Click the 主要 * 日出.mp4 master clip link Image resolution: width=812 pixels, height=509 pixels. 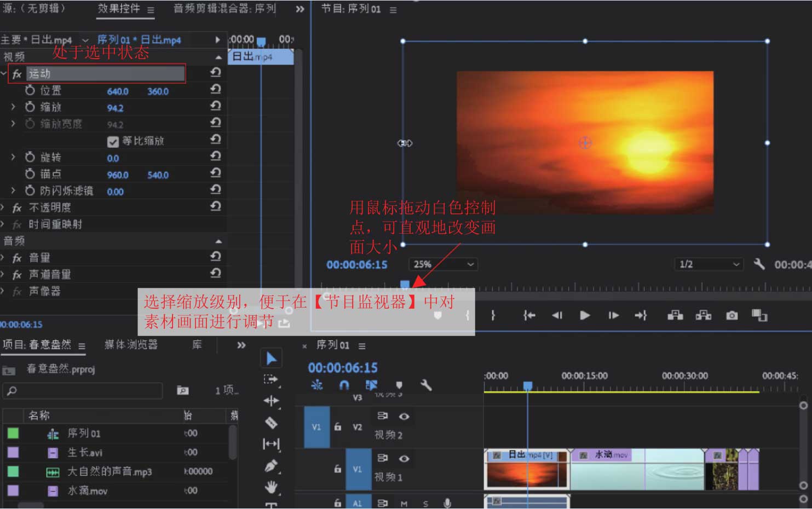click(36, 40)
